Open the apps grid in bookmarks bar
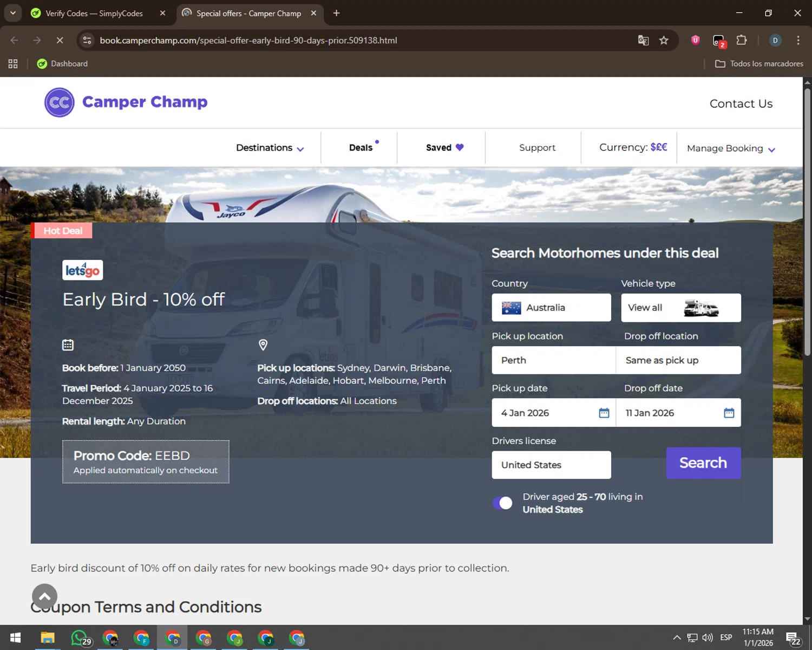Viewport: 812px width, 650px height. tap(13, 64)
